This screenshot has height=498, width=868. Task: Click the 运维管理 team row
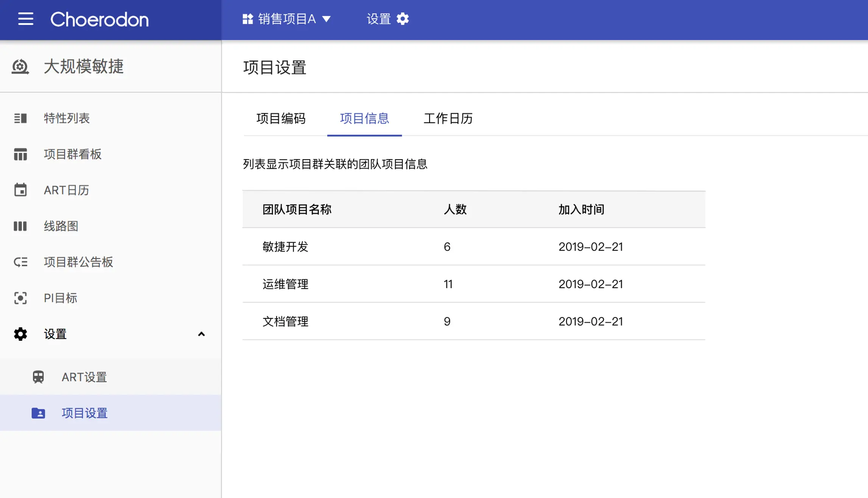474,284
